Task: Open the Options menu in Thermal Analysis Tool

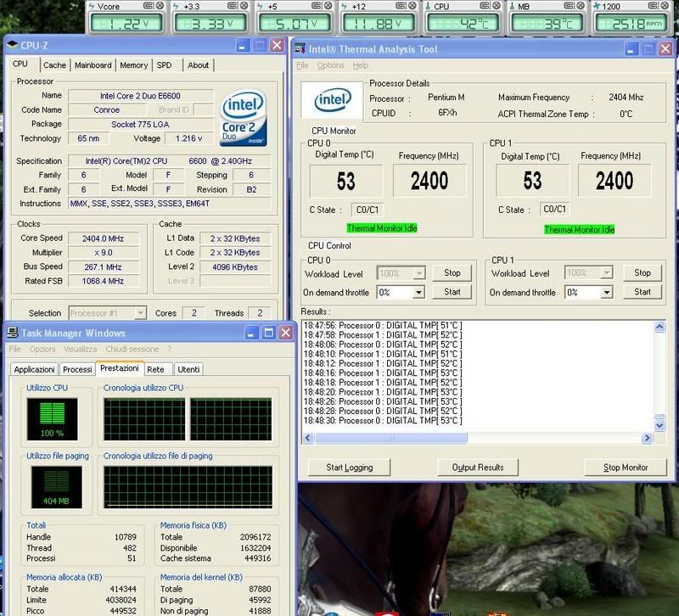Action: click(330, 65)
